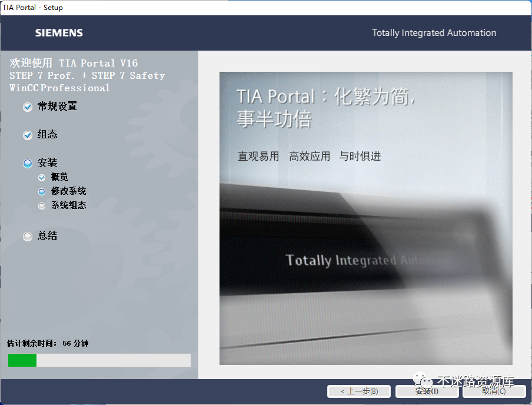Open the 组态 step label
This screenshot has height=405, width=532.
pyautogui.click(x=47, y=134)
